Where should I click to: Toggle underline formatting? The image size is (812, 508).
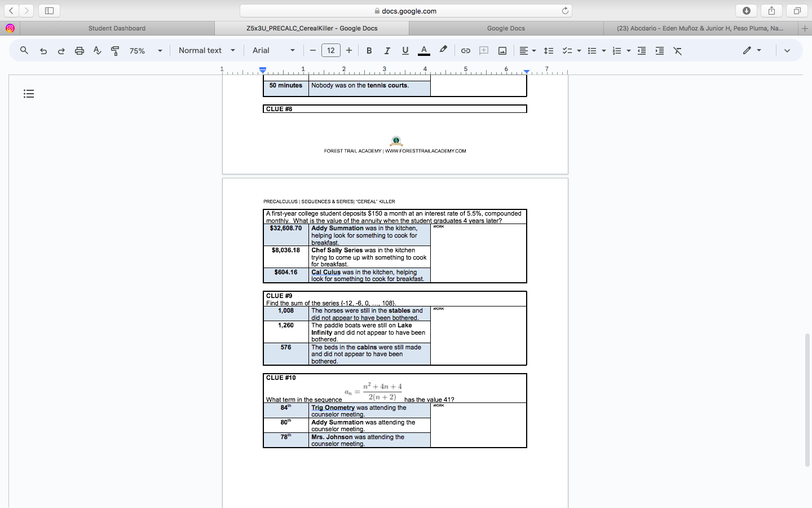tap(405, 51)
